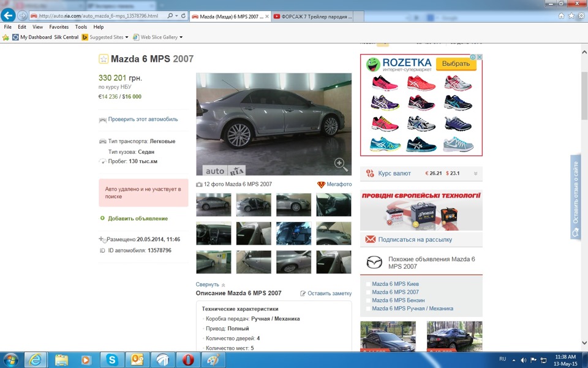This screenshot has height=368, width=588.
Task: Launch Skype from the taskbar
Action: [x=111, y=360]
